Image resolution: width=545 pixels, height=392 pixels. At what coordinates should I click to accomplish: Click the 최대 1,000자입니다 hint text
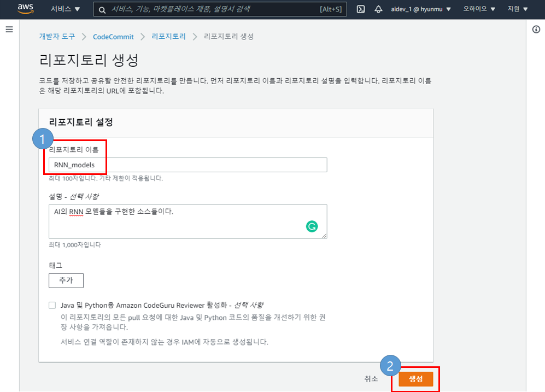[x=75, y=244]
